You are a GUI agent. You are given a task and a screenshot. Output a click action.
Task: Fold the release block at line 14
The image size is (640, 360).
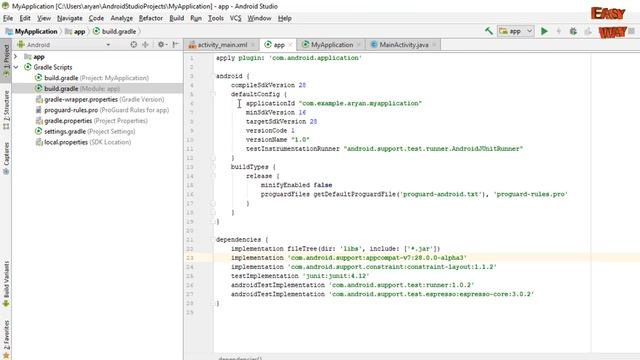(213, 176)
